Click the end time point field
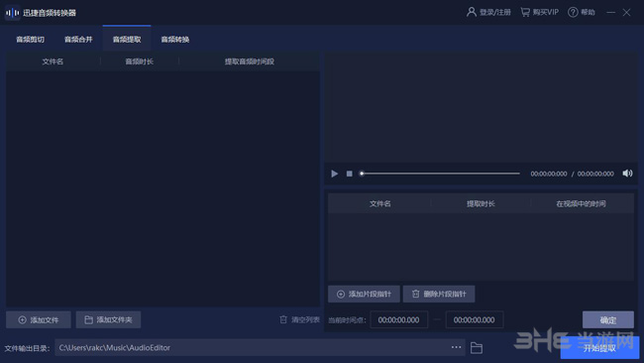Image resolution: width=644 pixels, height=363 pixels. pyautogui.click(x=475, y=319)
